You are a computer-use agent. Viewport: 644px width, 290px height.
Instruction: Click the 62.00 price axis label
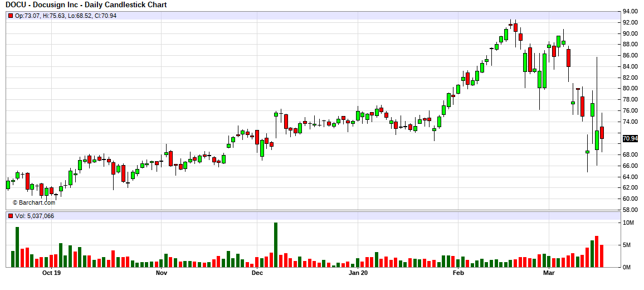click(631, 187)
